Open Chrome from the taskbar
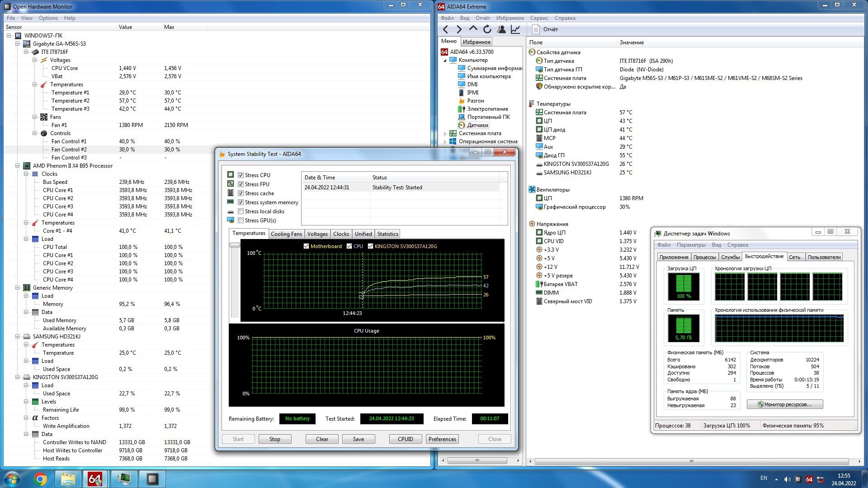Viewport: 868px width, 488px height. coord(40,479)
